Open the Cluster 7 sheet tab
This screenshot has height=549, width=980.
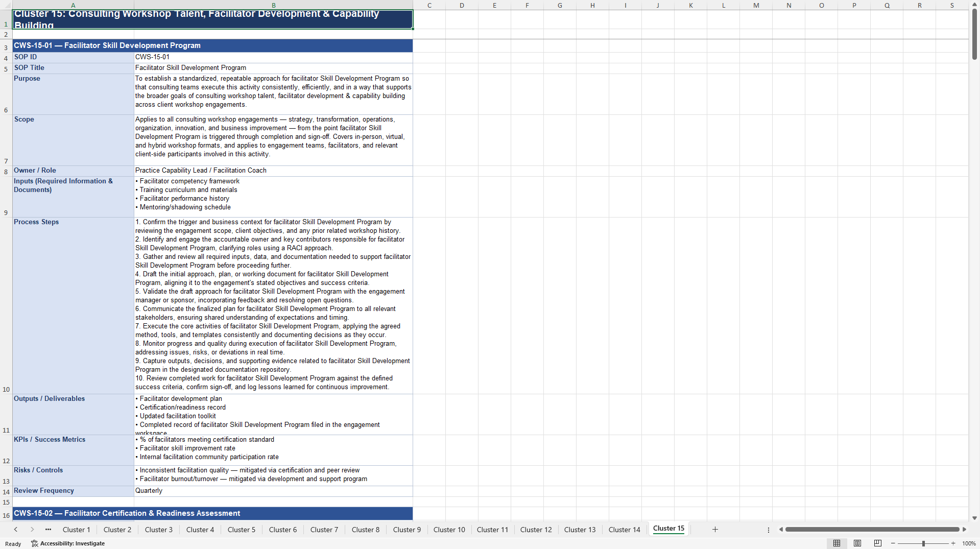click(324, 530)
